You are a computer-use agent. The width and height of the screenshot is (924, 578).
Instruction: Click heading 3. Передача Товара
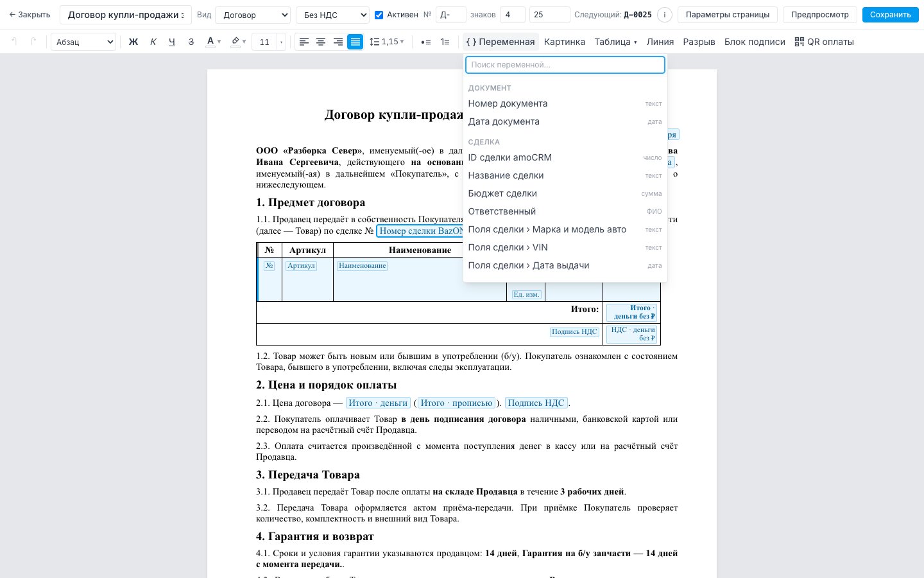308,475
